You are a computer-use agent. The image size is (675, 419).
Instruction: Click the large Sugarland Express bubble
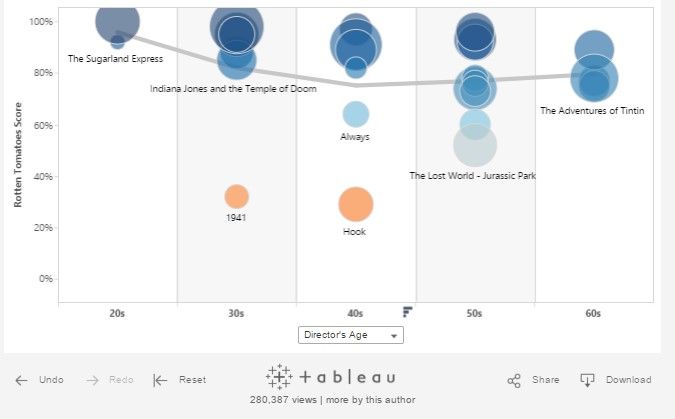(x=118, y=21)
